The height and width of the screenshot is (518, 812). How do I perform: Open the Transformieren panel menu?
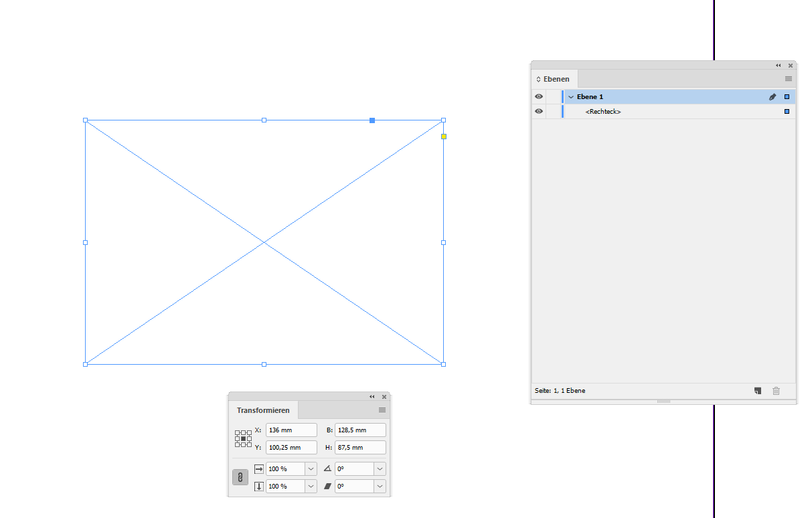382,410
